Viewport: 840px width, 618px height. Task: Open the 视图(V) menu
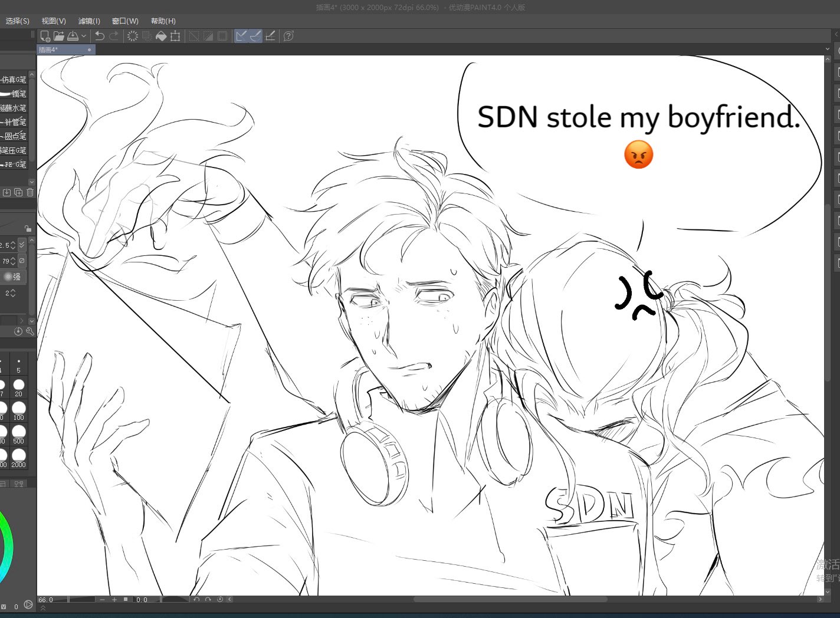(54, 21)
